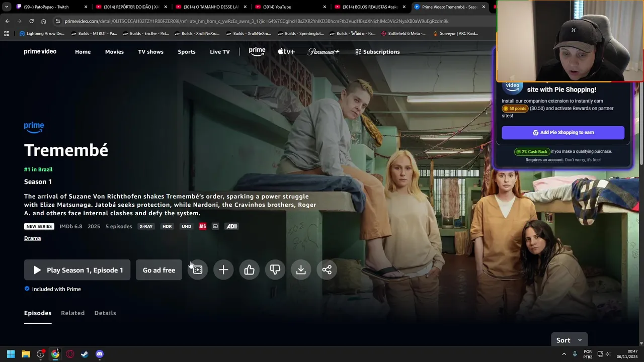Viewport: 644px width, 362px height.
Task: Go to Home in Prime Video nav
Action: coord(83,52)
